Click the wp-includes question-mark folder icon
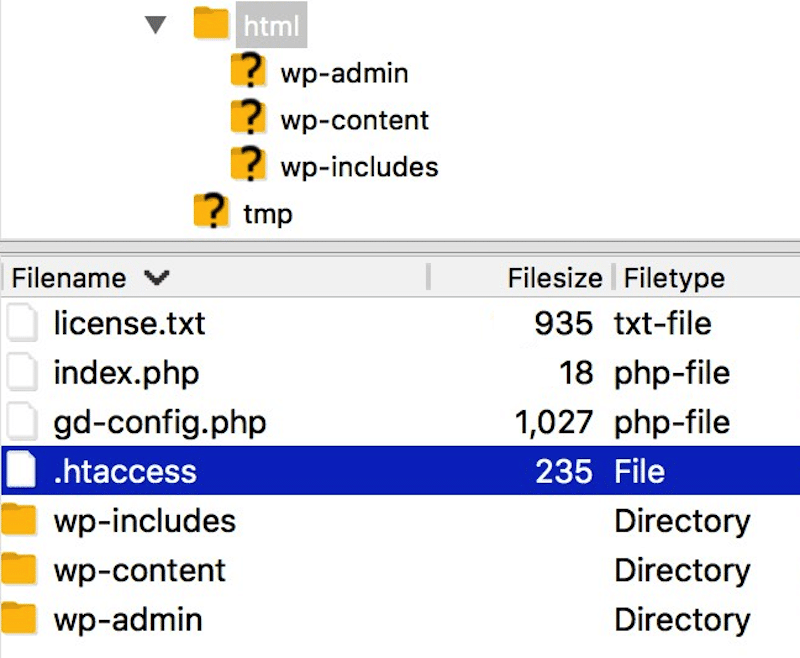The width and height of the screenshot is (800, 658). (248, 164)
